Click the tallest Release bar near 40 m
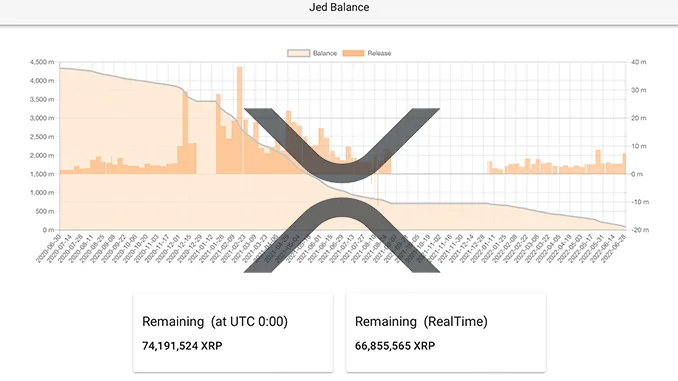The height and width of the screenshot is (381, 678). (x=240, y=120)
